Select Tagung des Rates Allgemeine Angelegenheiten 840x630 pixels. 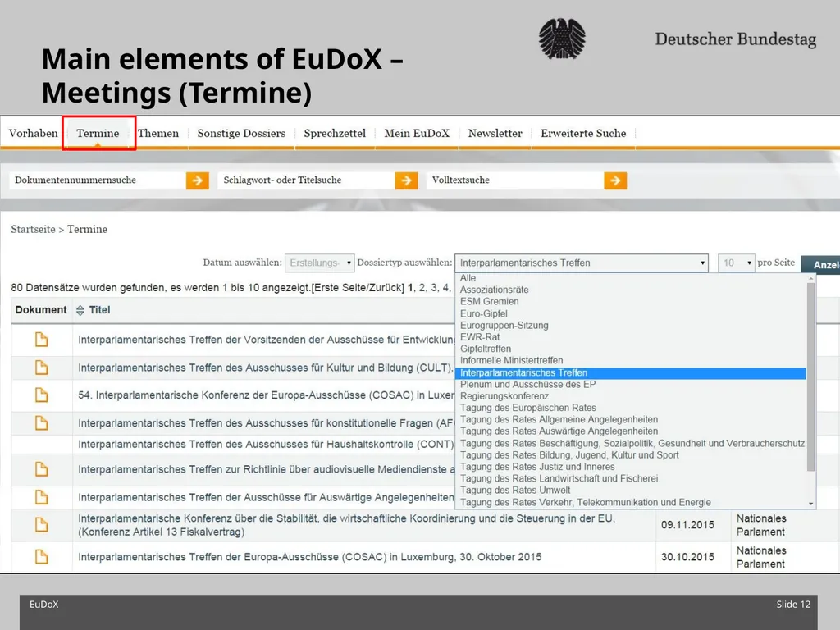tap(631, 419)
